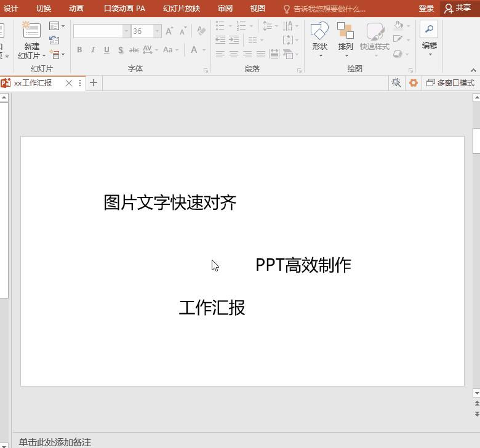Click notes area 单击此处添加备注

(55, 442)
